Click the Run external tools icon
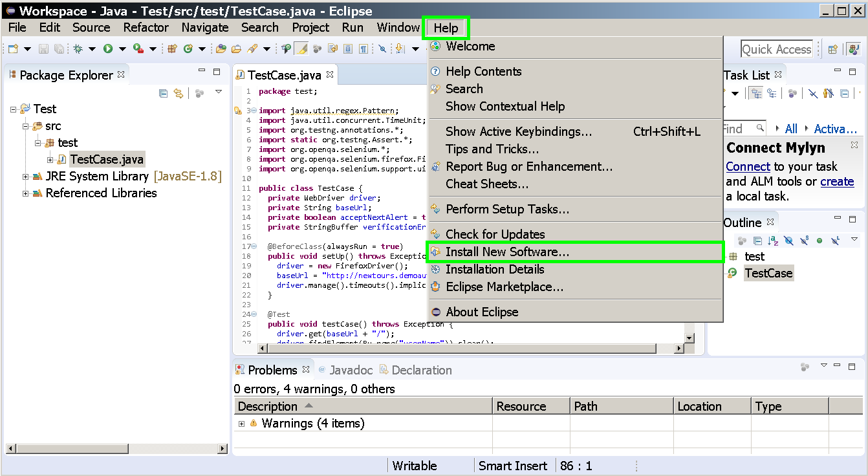868x476 pixels. [138, 49]
